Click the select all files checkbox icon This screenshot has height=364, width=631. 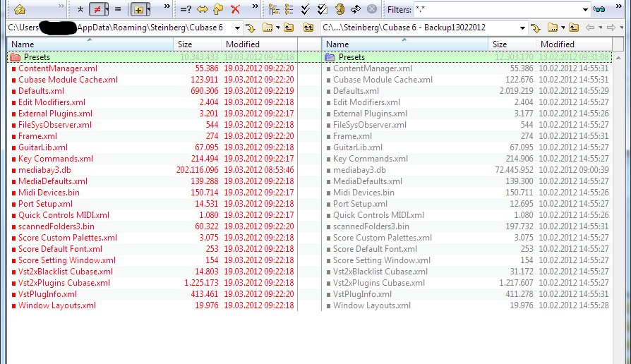click(x=322, y=9)
